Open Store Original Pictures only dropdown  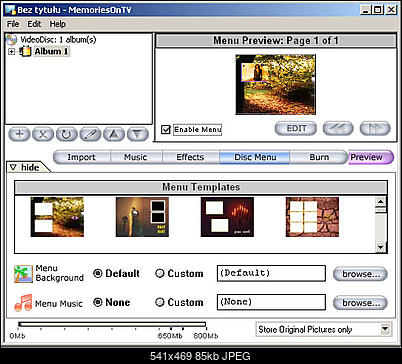click(x=385, y=329)
